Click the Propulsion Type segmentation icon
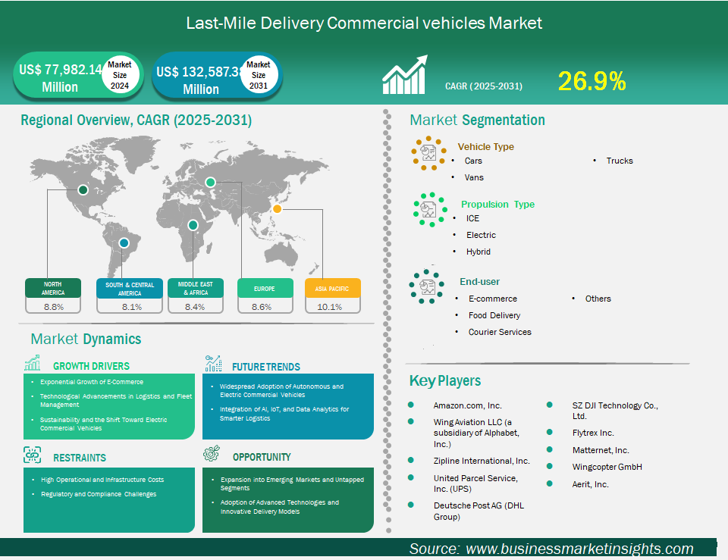 430,210
